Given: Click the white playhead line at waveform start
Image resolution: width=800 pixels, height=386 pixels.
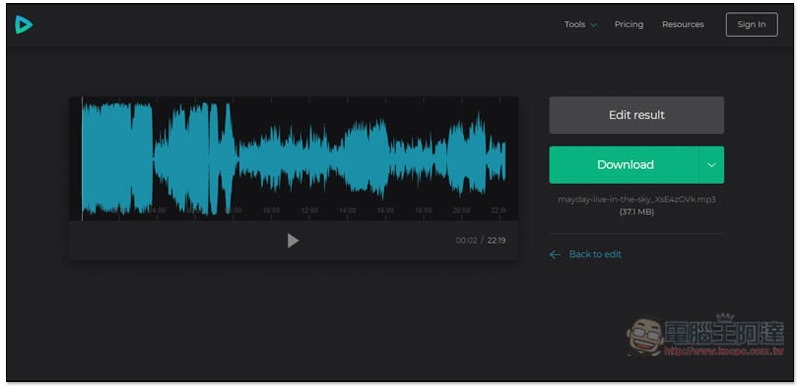Looking at the screenshot, I should click(x=82, y=159).
